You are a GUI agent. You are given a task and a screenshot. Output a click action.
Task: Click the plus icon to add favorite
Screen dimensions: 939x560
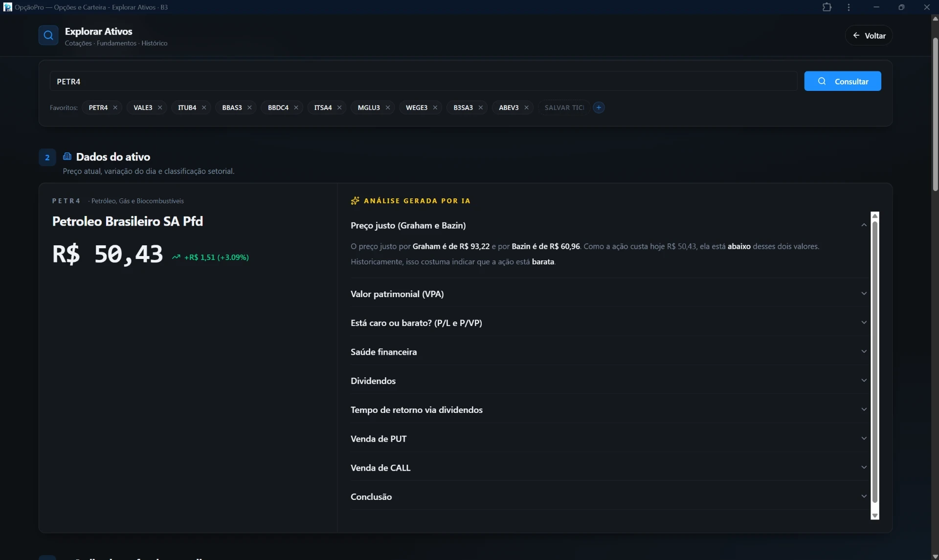(599, 108)
